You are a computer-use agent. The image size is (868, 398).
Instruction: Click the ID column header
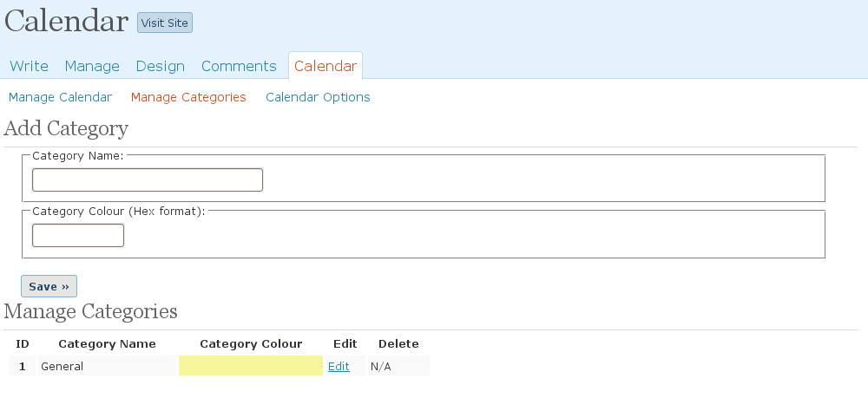point(23,344)
